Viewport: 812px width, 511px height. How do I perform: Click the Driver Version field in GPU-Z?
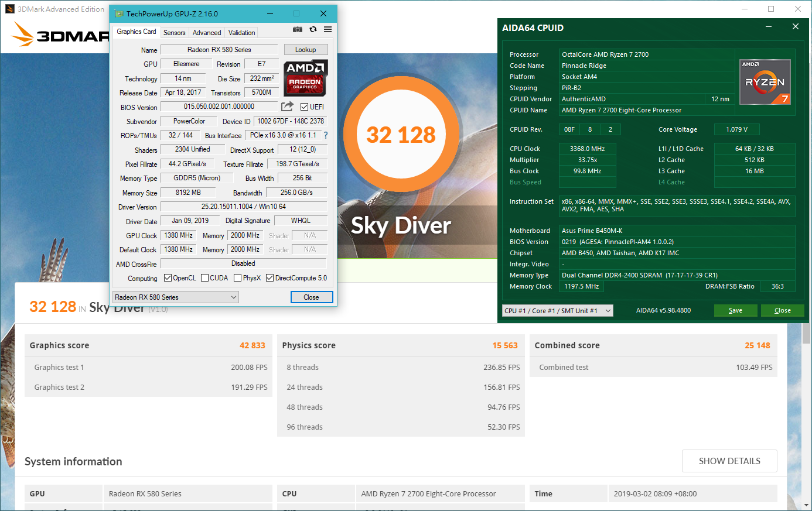(x=244, y=207)
